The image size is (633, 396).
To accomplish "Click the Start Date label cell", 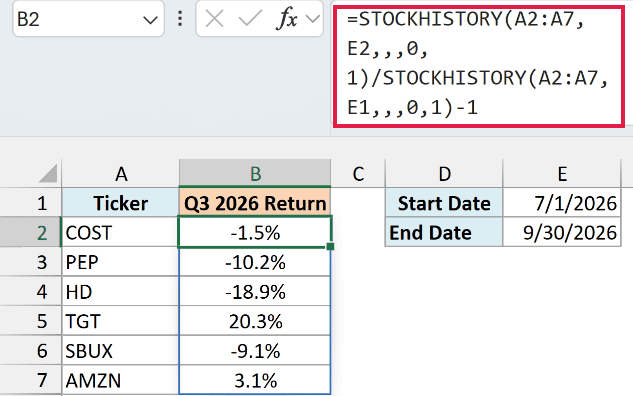I will point(444,202).
